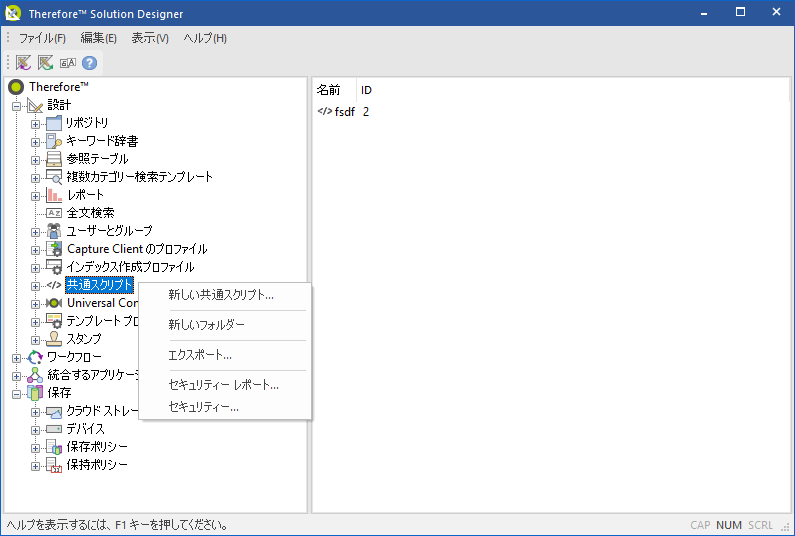
Task: Click the インデックス作成プロファイル gear icon
Action: (54, 267)
